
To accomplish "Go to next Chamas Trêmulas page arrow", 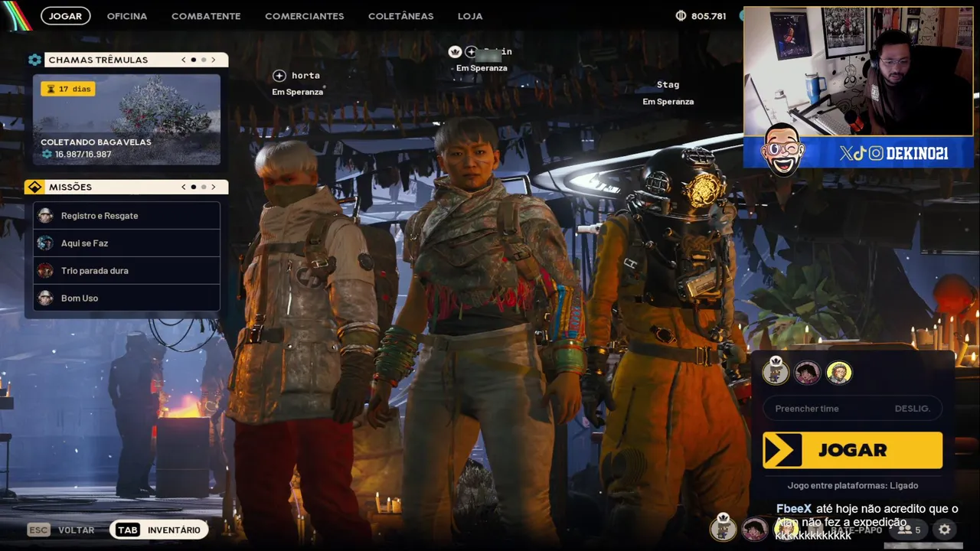I will coord(214,60).
